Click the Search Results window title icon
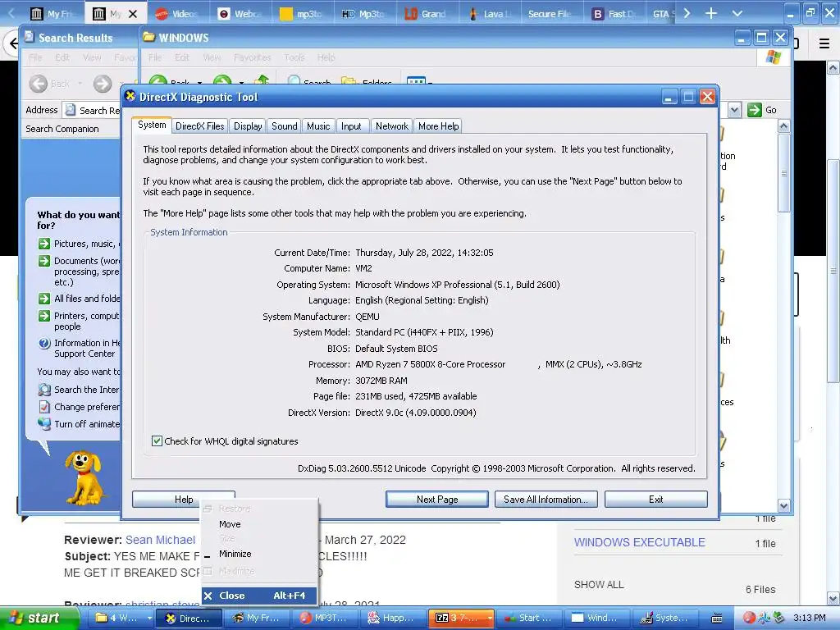Viewport: 840px width, 630px height. pos(30,37)
